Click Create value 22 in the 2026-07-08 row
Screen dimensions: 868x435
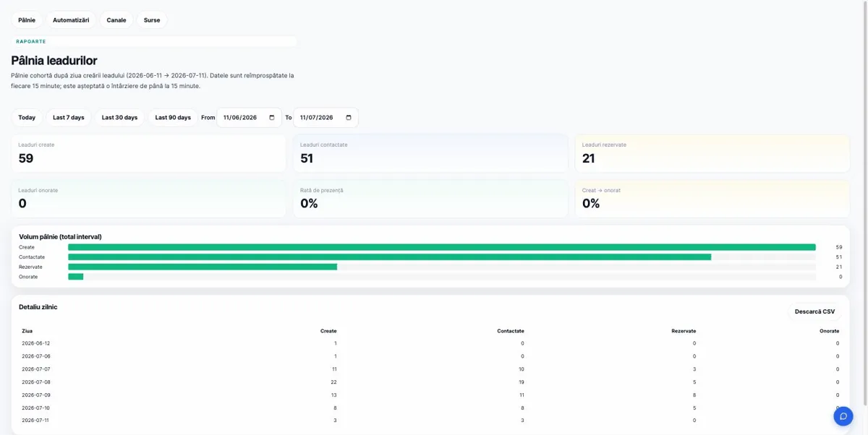point(333,382)
